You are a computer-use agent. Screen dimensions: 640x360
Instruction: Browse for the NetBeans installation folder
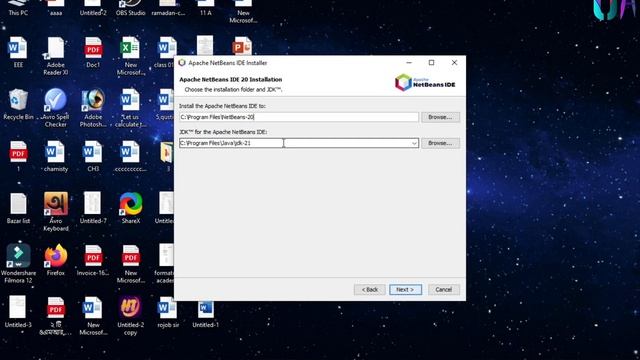pyautogui.click(x=440, y=117)
